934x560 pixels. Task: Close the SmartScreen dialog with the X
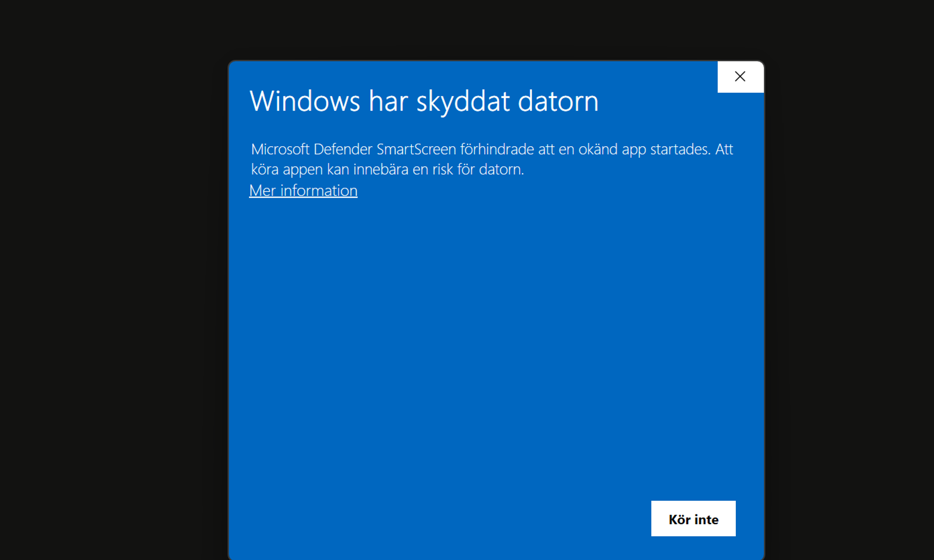tap(740, 77)
